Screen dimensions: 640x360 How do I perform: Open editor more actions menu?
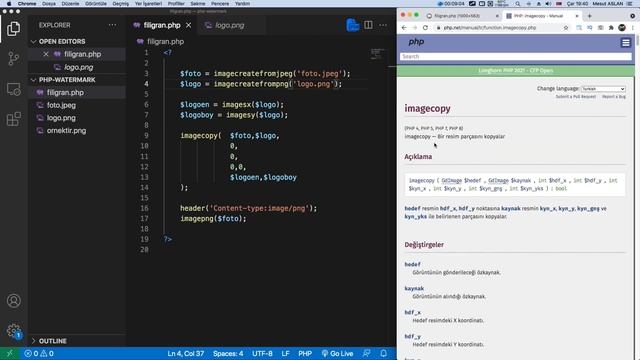coord(383,25)
